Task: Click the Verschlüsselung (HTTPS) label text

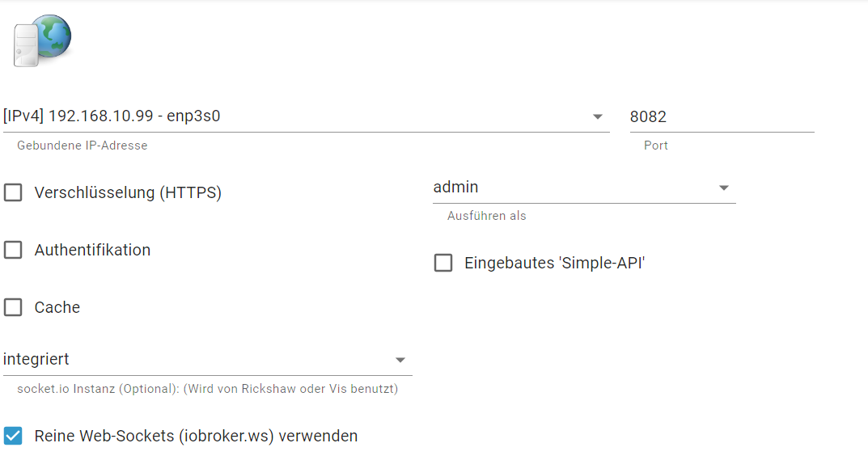Action: (x=128, y=192)
